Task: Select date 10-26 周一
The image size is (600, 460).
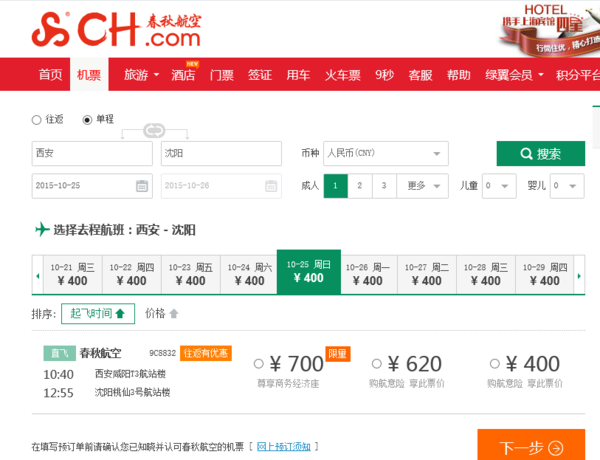Action: pos(368,275)
